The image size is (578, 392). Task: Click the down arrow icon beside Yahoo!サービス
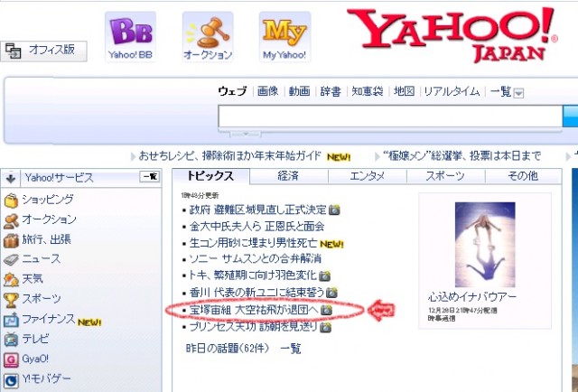[11, 179]
